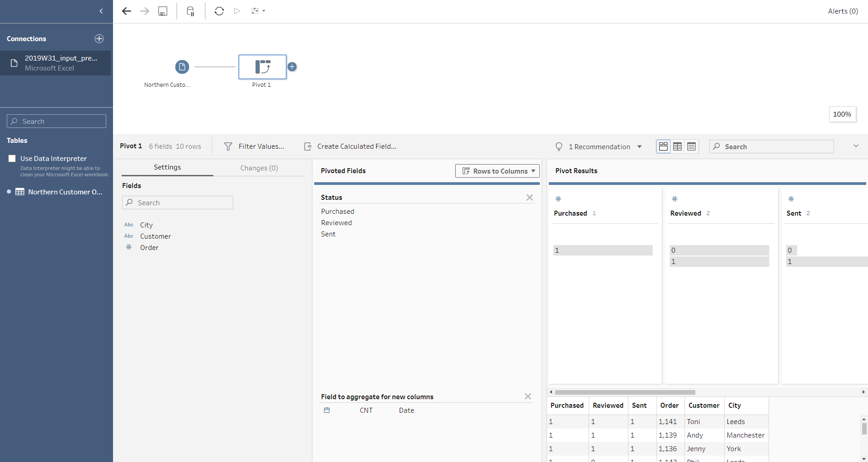Click the save flow icon
Image resolution: width=868 pixels, height=462 pixels.
pyautogui.click(x=163, y=11)
